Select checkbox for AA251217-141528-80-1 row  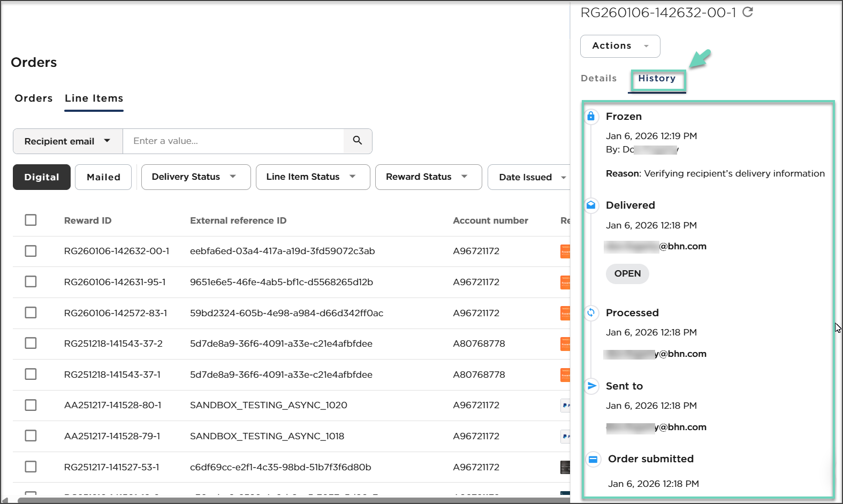(x=31, y=405)
